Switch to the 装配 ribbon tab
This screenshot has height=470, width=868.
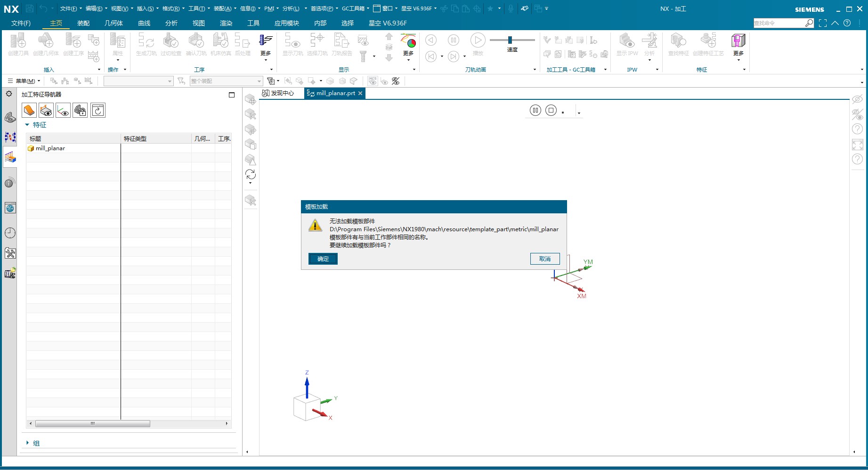click(x=83, y=23)
